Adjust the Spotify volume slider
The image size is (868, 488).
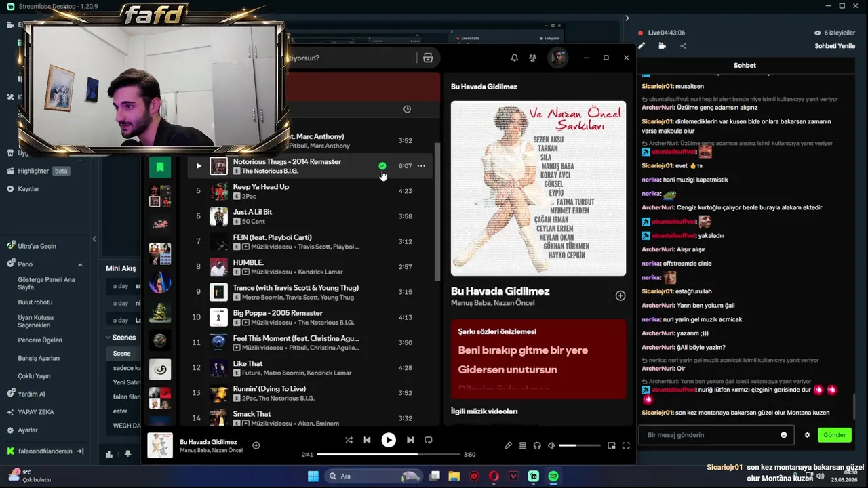(579, 445)
